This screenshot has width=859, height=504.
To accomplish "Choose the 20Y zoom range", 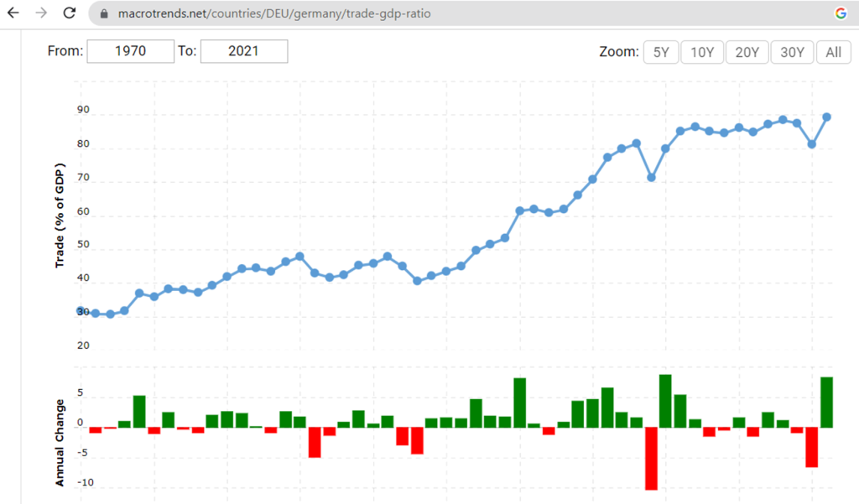I will 747,52.
